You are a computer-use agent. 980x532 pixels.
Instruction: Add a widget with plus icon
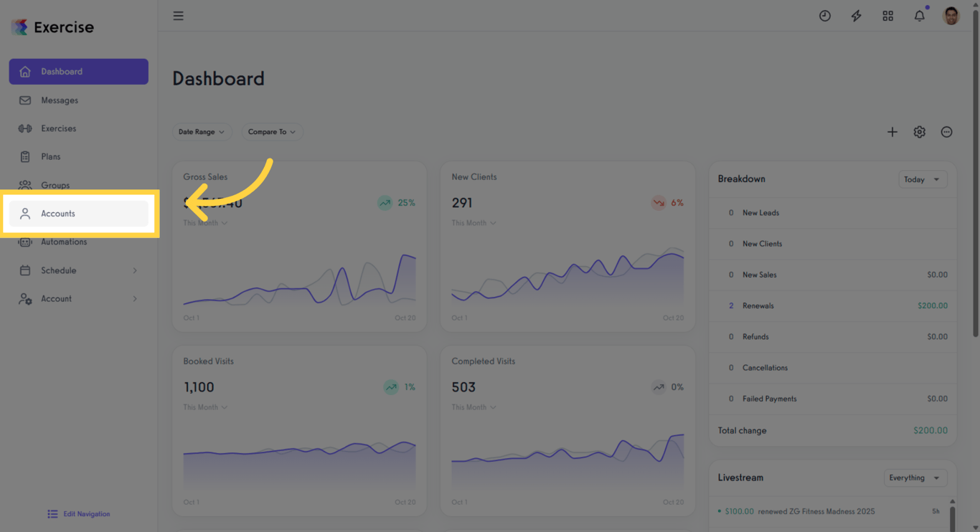892,132
